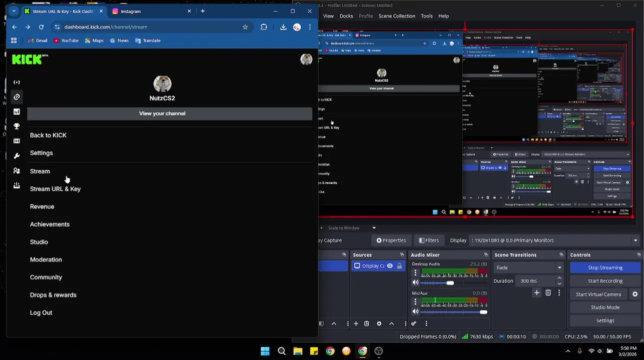Open the Help menu in OBS
The width and height of the screenshot is (644, 360).
444,16
